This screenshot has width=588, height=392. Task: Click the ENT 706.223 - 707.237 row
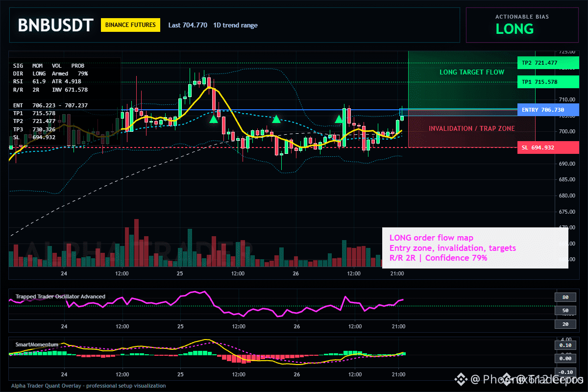50,105
